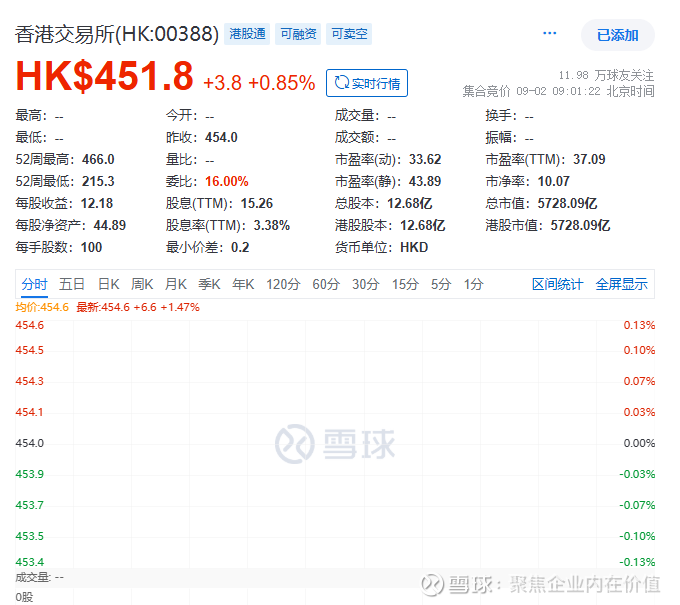Image resolution: width=680 pixels, height=605 pixels.
Task: Click the 0.00% axis label on chart
Action: (x=639, y=443)
